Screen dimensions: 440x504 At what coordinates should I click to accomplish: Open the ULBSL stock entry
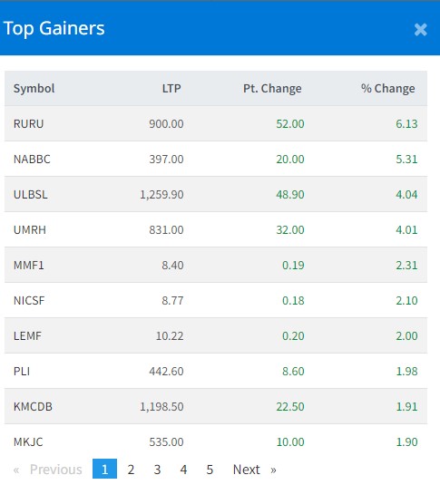click(31, 195)
